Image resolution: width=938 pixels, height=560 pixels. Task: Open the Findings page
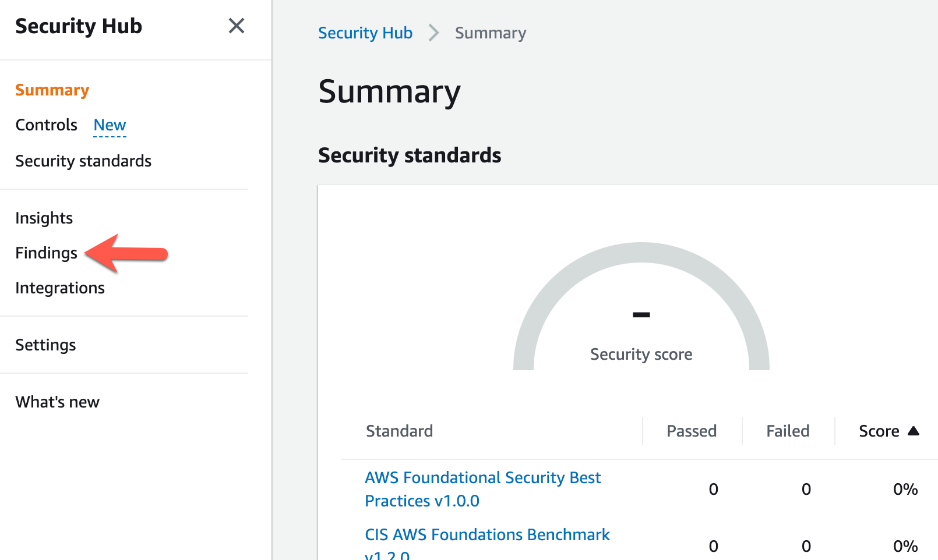(46, 253)
